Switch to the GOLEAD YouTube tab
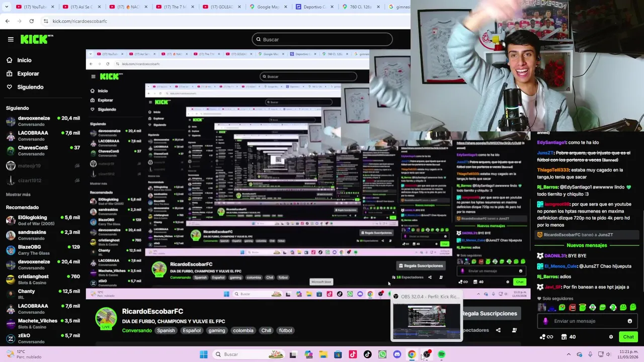The image size is (644, 362). click(x=221, y=7)
